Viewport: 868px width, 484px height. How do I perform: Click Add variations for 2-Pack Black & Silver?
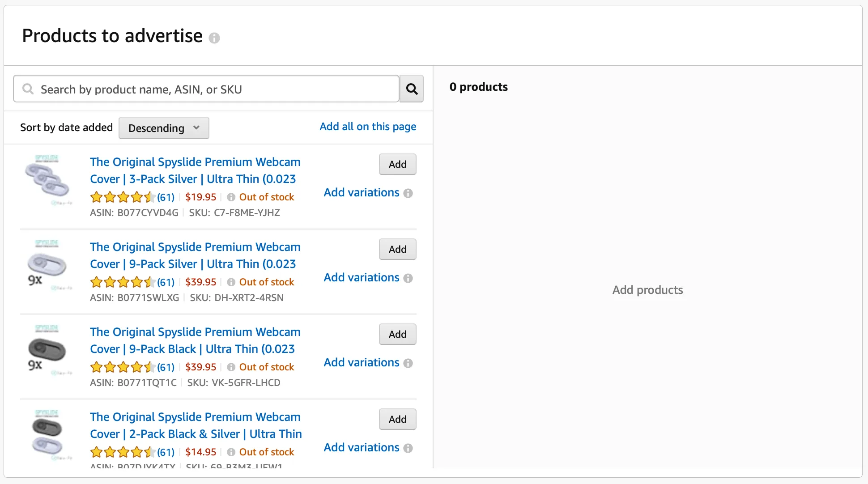pos(362,448)
